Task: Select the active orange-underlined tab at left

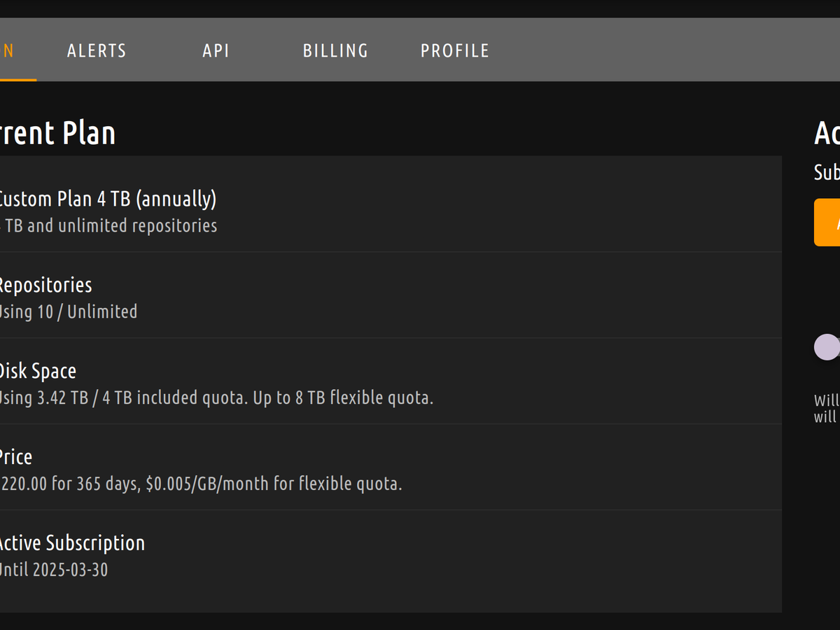Action: [x=8, y=51]
